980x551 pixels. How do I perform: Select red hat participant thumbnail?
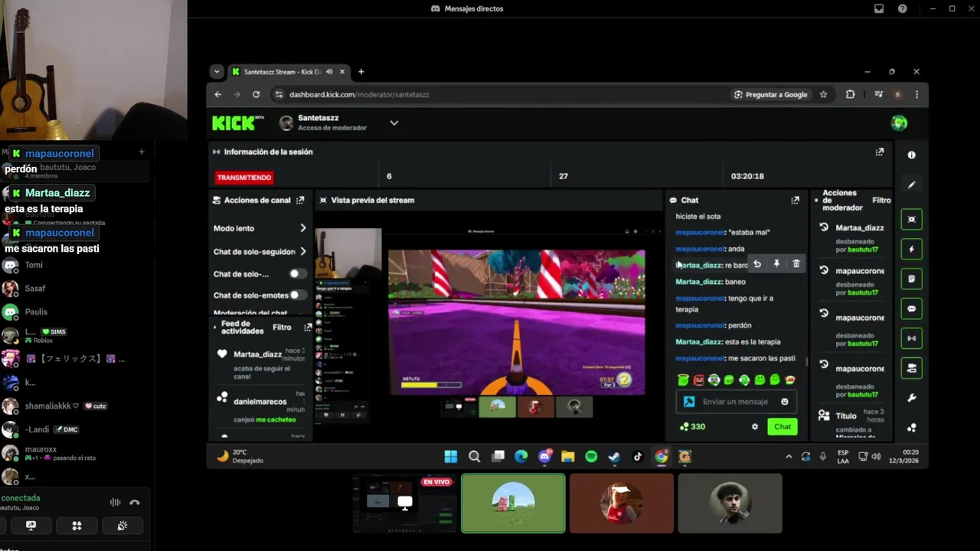point(622,504)
